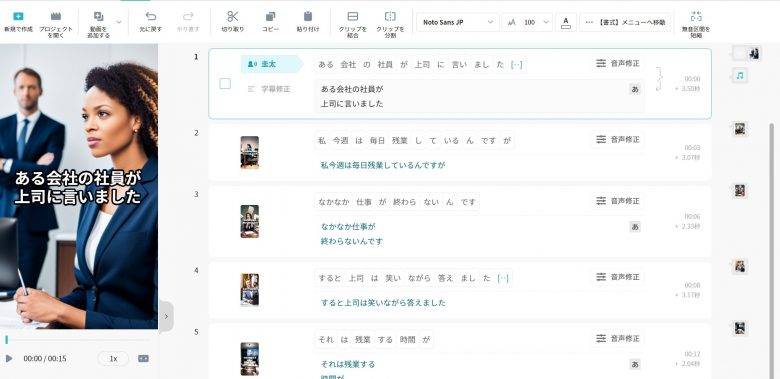Click the 貼り付け paste icon
780x379 pixels.
coord(308,16)
